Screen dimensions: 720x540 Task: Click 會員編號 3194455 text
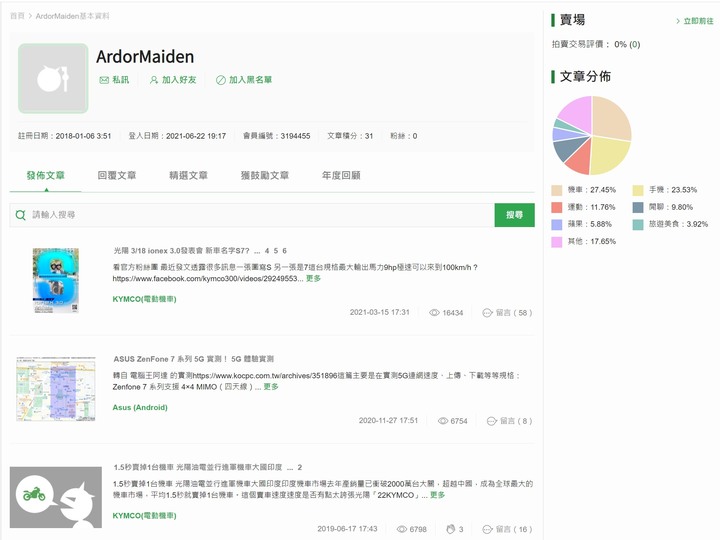point(276,136)
